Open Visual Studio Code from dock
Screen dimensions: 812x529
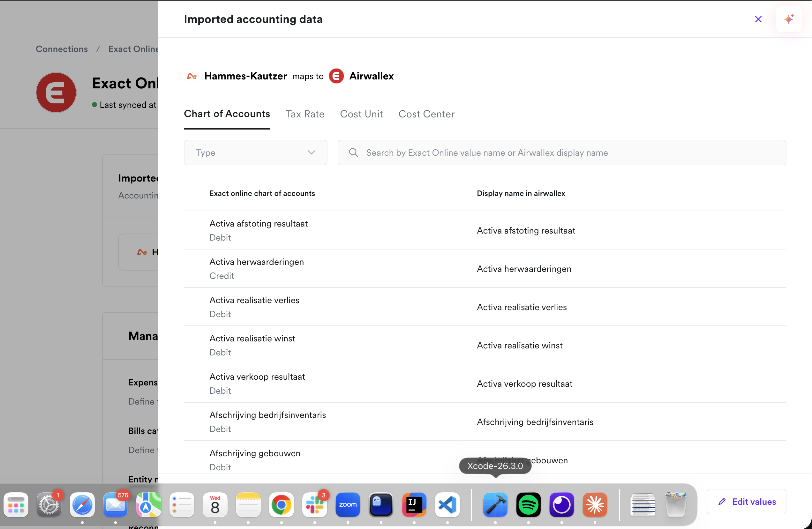(x=447, y=504)
